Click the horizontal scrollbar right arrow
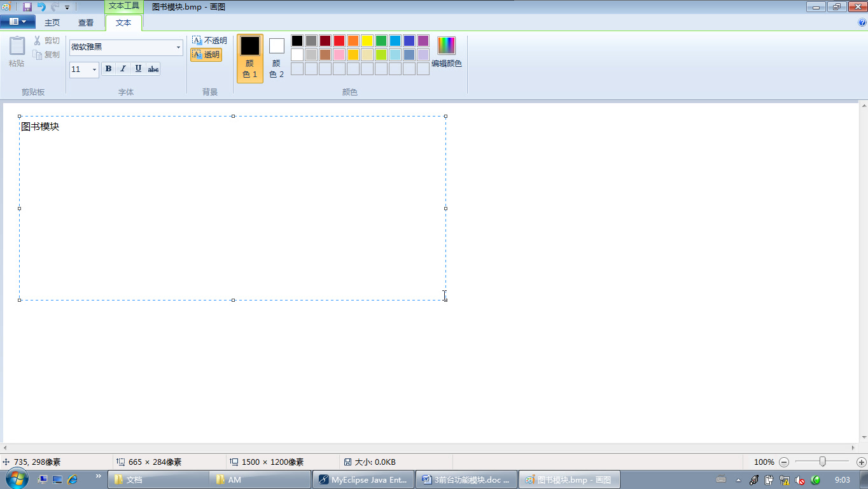This screenshot has height=489, width=868. tap(854, 448)
